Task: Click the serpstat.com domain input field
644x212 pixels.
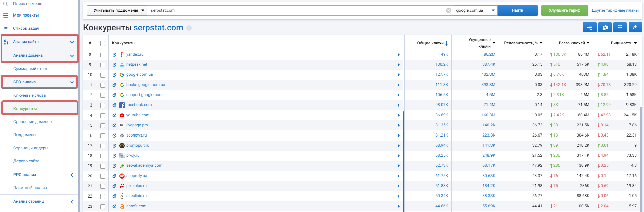Action: (x=296, y=10)
